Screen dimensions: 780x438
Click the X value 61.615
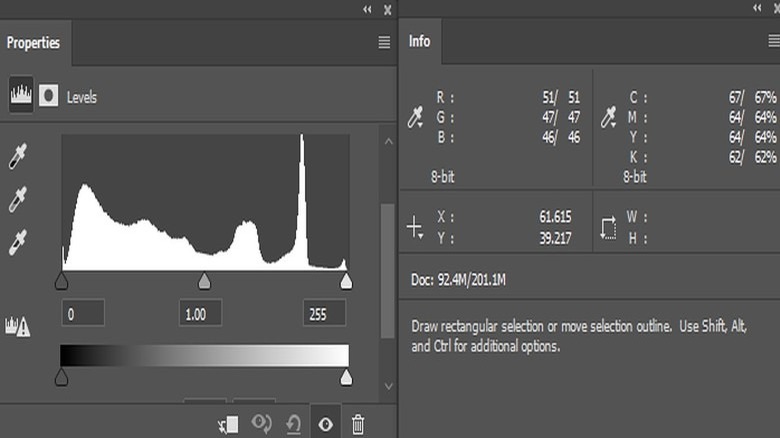(555, 217)
